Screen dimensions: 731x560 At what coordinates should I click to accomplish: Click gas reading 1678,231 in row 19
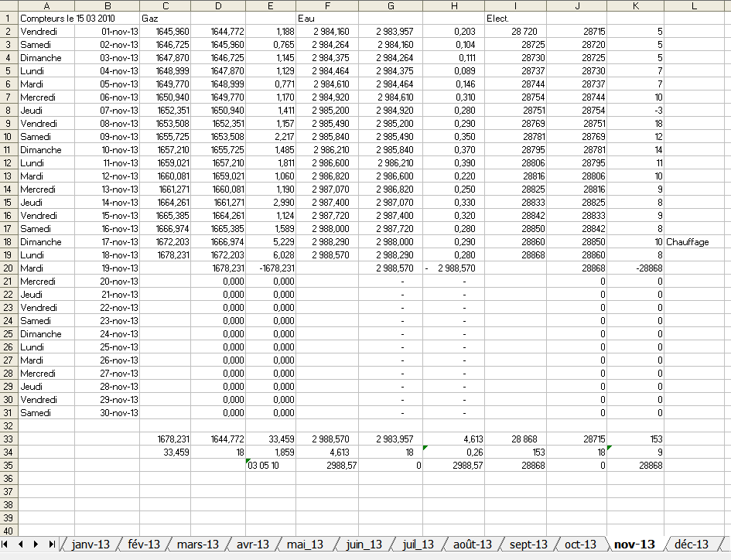tap(165, 255)
